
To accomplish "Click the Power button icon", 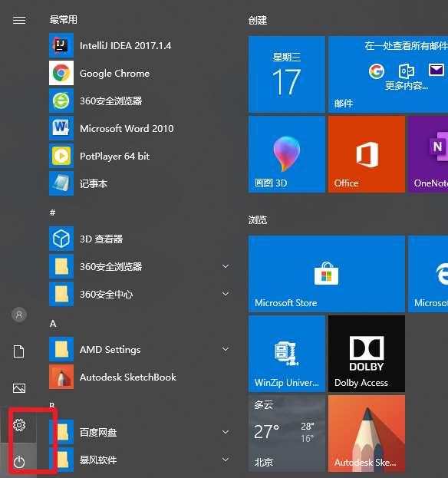I will coord(19,462).
